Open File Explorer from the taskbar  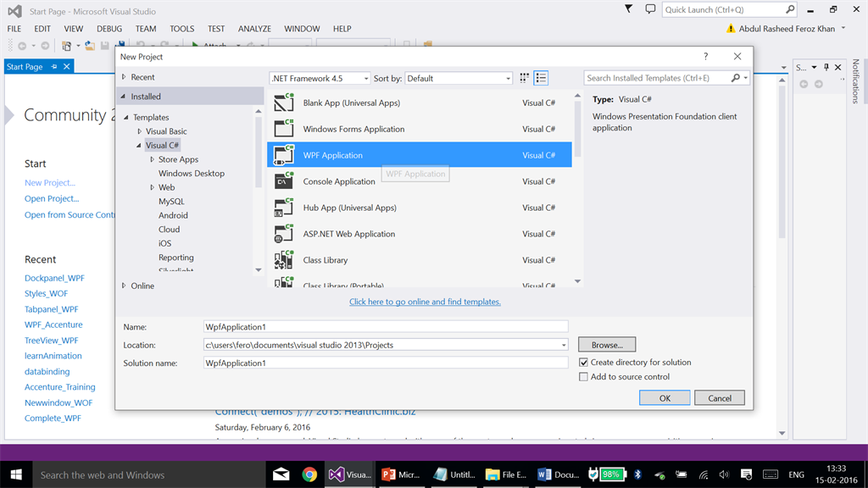505,474
